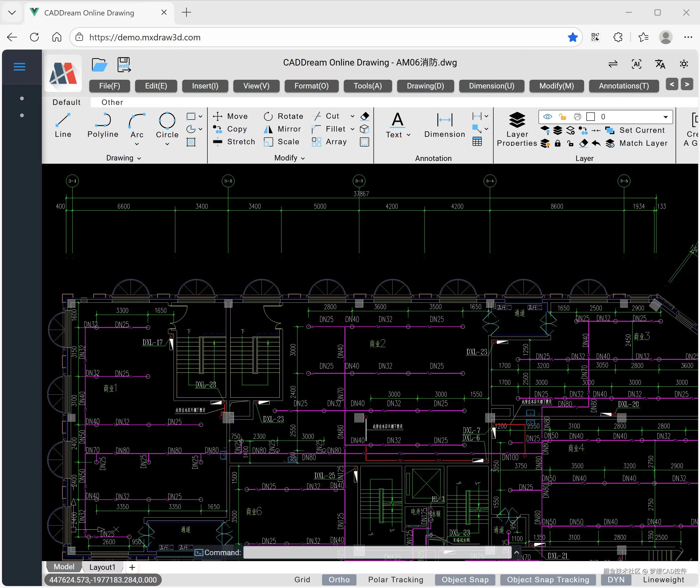The height and width of the screenshot is (588, 700).
Task: Open file with the folder icon
Action: (x=99, y=65)
